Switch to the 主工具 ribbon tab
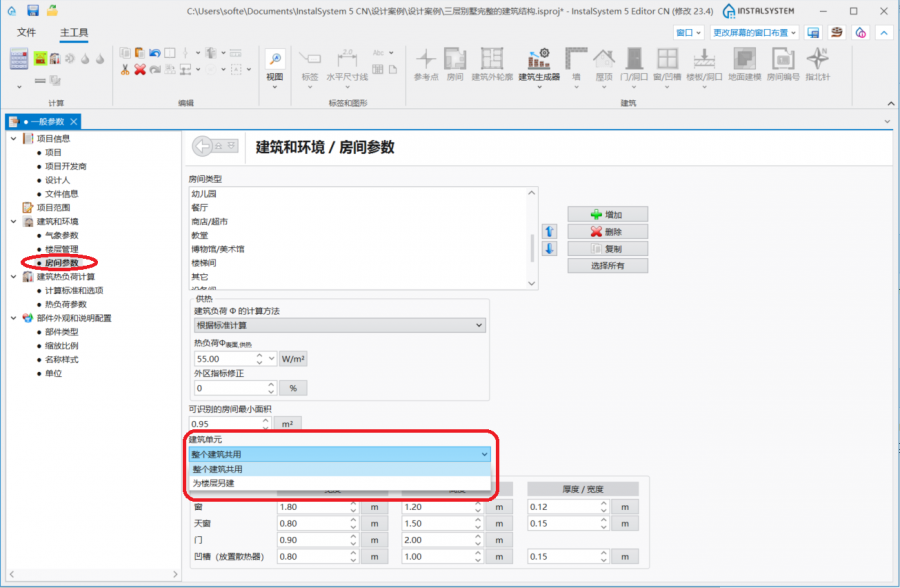The image size is (900, 588). coord(73,33)
